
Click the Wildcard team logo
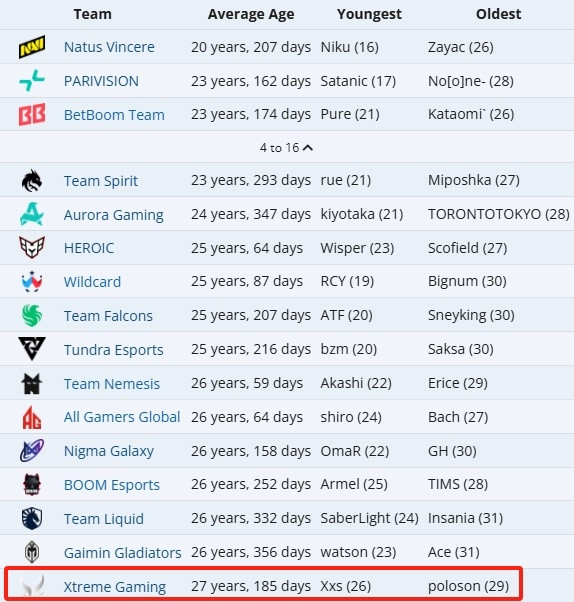pos(32,281)
